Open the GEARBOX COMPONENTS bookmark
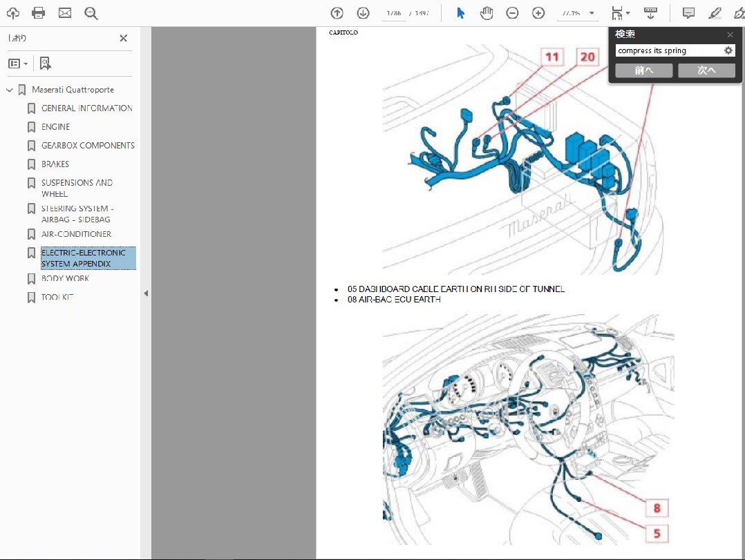The width and height of the screenshot is (745, 560). [x=88, y=145]
